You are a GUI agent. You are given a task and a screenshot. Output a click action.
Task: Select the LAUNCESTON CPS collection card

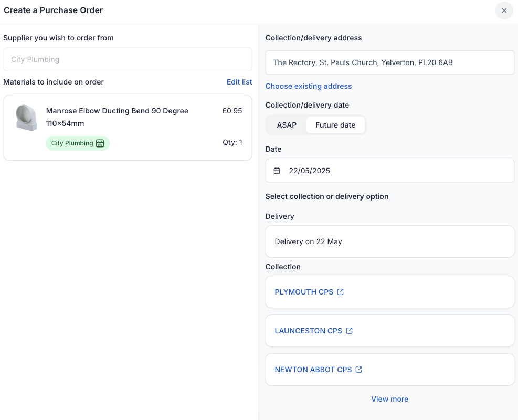pos(430,331)
